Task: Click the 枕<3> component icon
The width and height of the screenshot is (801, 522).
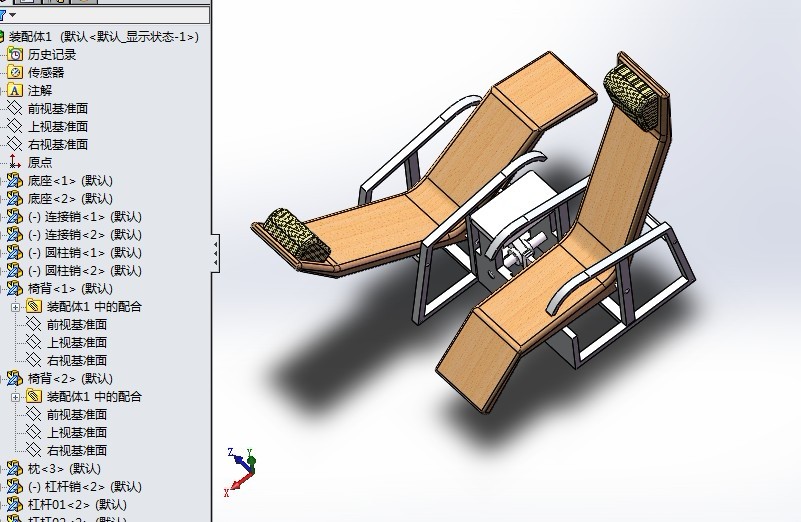Action: [x=15, y=468]
